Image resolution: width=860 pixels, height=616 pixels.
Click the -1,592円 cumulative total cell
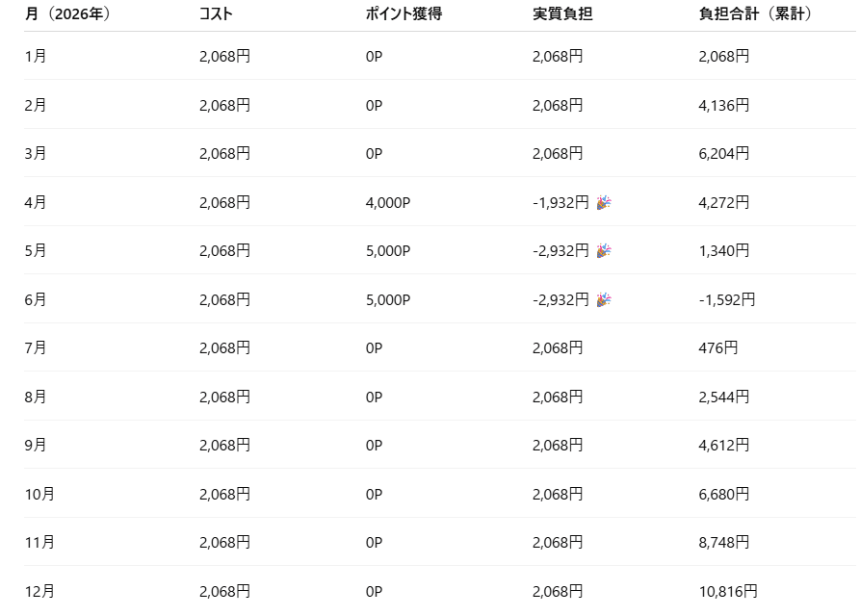point(727,299)
